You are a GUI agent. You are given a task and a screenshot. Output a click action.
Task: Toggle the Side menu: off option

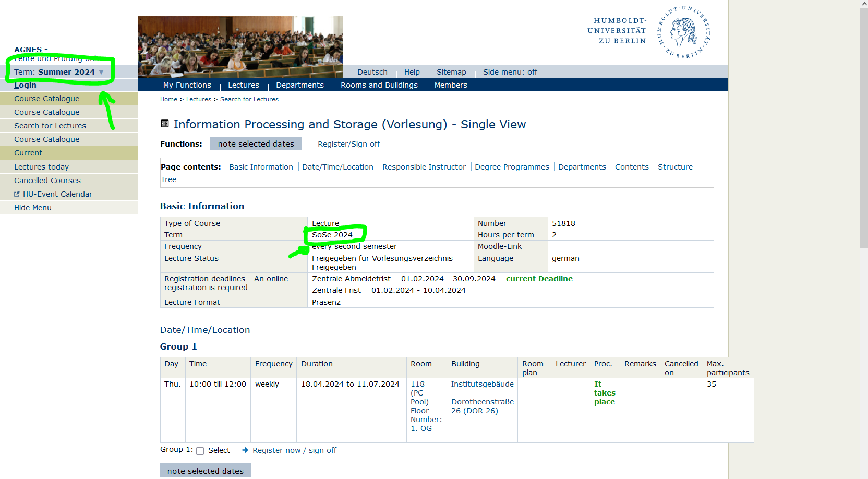(x=510, y=72)
